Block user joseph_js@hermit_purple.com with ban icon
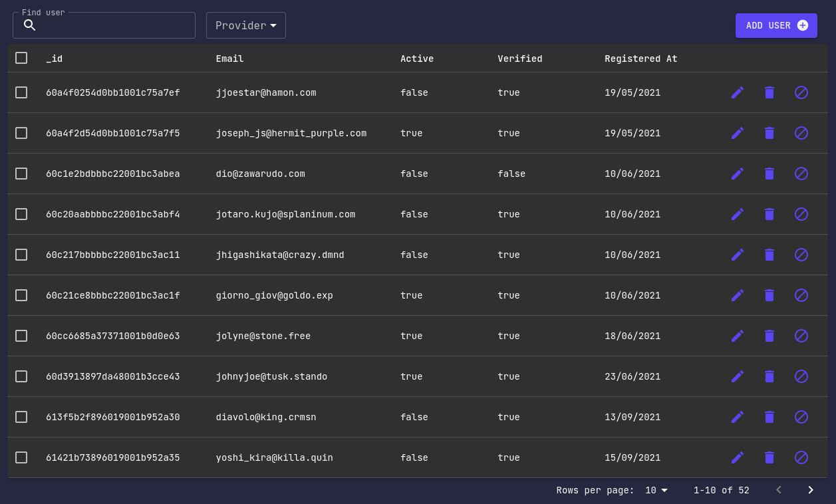 coord(801,133)
